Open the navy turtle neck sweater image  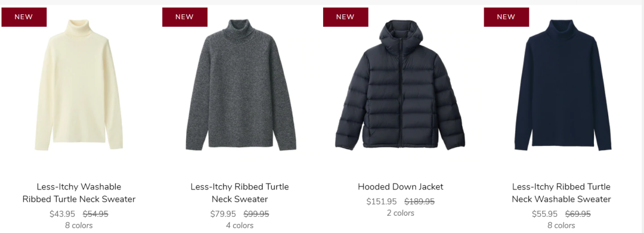562,85
